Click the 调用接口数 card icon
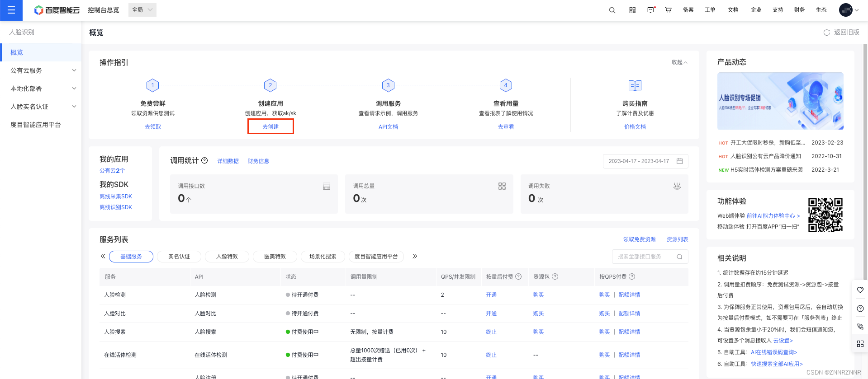The height and width of the screenshot is (379, 868). 327,187
